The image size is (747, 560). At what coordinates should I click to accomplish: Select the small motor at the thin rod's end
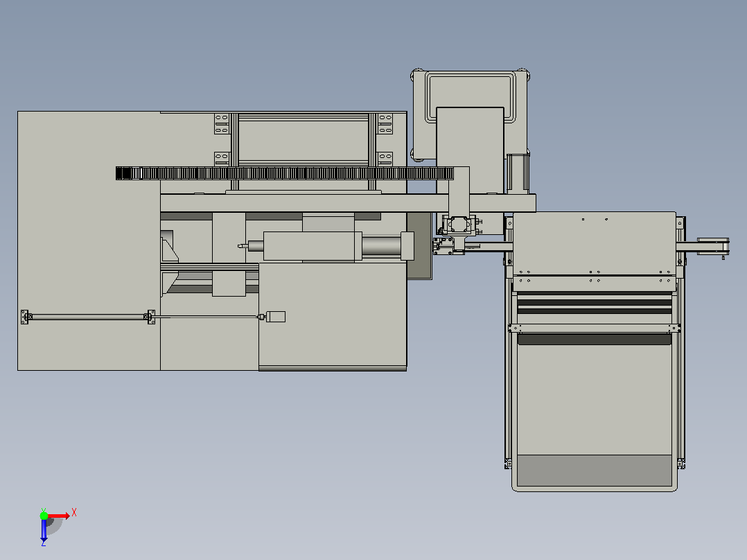[x=275, y=317]
